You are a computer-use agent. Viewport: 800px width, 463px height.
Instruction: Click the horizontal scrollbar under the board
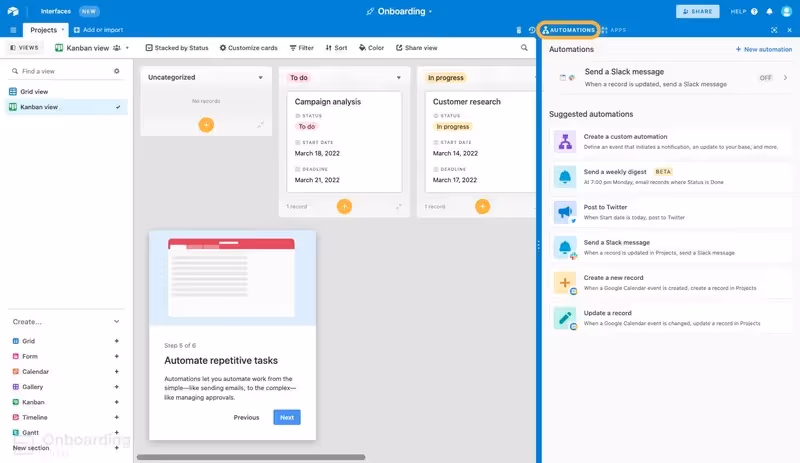(251, 457)
